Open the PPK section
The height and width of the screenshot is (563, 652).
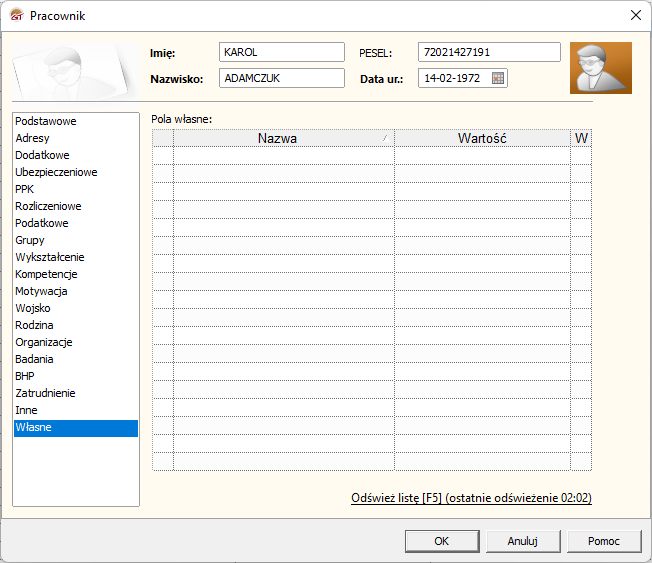(76, 189)
